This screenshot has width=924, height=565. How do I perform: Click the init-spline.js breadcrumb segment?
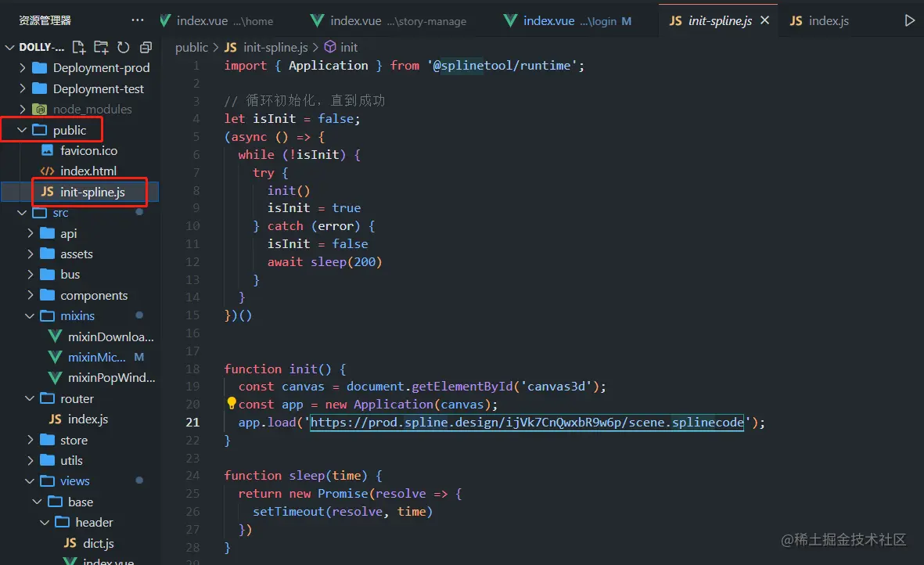pos(275,47)
